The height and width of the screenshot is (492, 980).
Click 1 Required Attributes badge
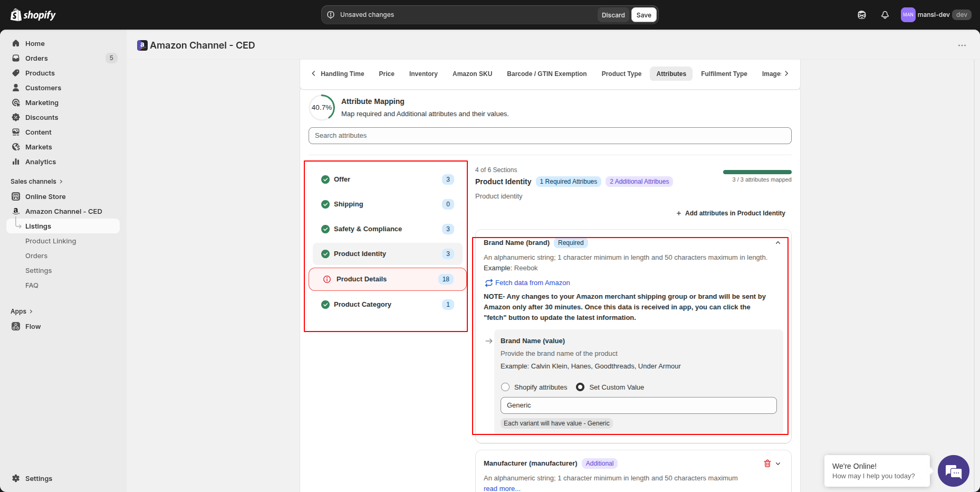(x=568, y=182)
